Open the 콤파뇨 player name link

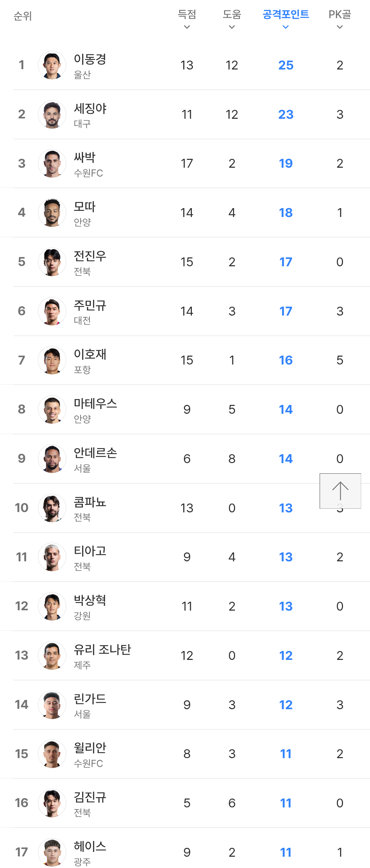[90, 502]
